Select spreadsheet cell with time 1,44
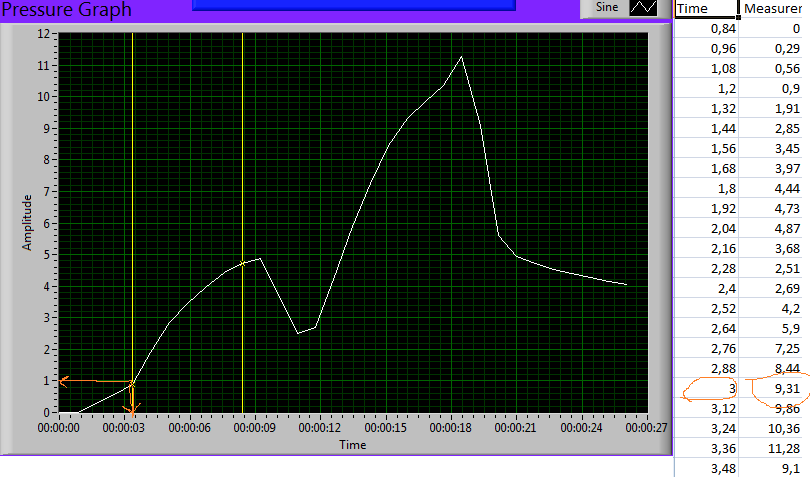 707,129
